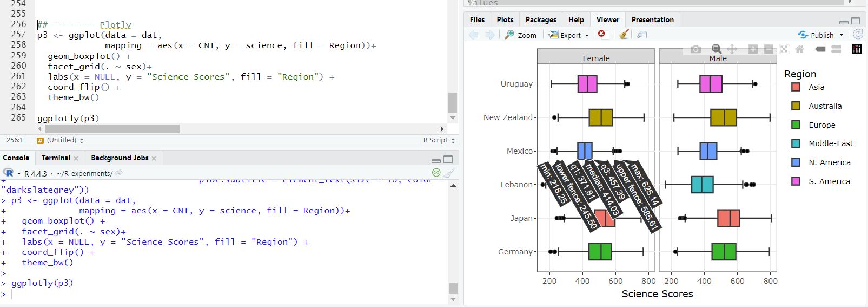Download plot as PNG camera icon
Image resolution: width=868 pixels, height=307 pixels.
(695, 49)
